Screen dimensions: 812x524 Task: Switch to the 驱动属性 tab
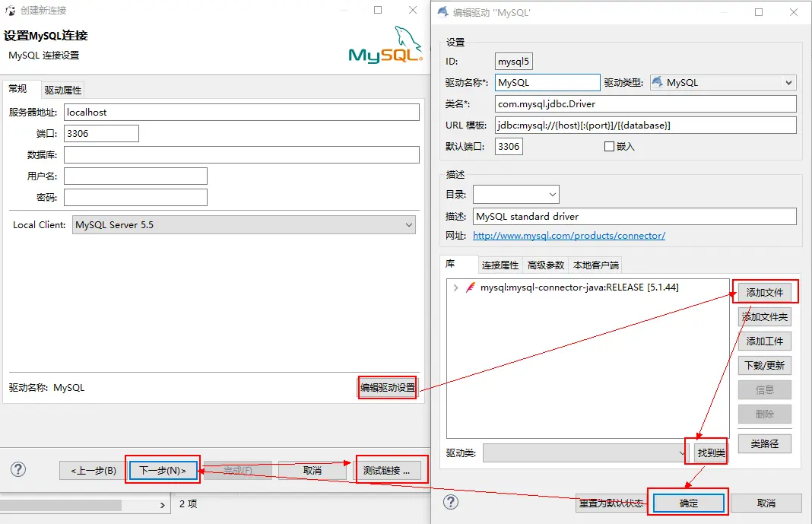(62, 90)
